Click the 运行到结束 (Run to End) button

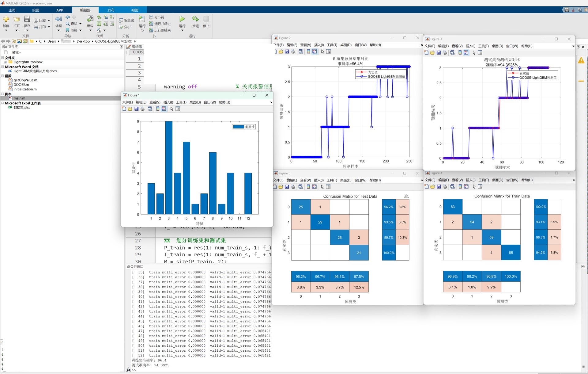(160, 30)
